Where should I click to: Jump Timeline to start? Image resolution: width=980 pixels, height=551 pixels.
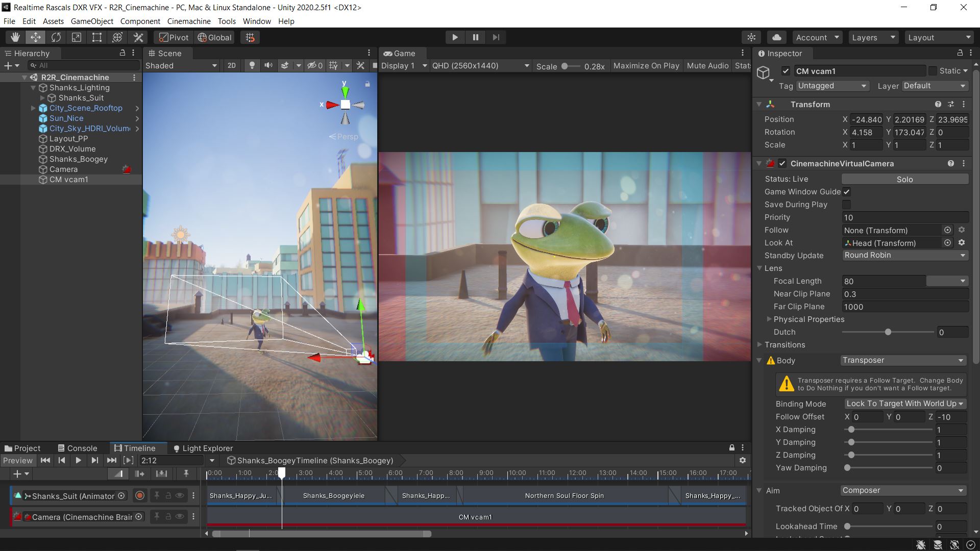[x=45, y=460]
